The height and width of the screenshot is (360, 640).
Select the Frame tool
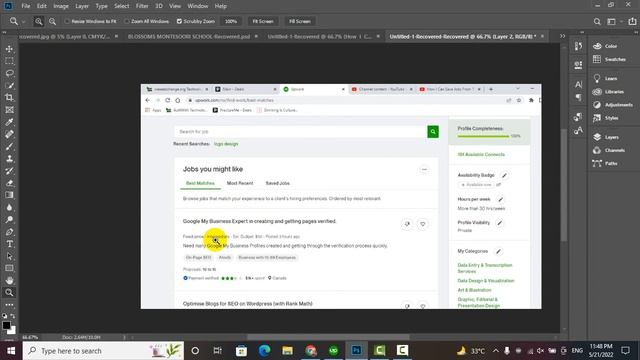[9, 110]
